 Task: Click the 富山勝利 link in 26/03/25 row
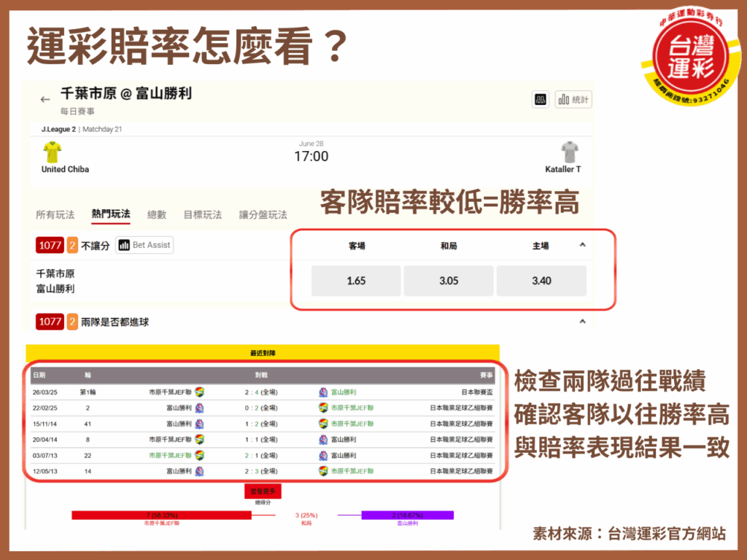click(x=344, y=392)
